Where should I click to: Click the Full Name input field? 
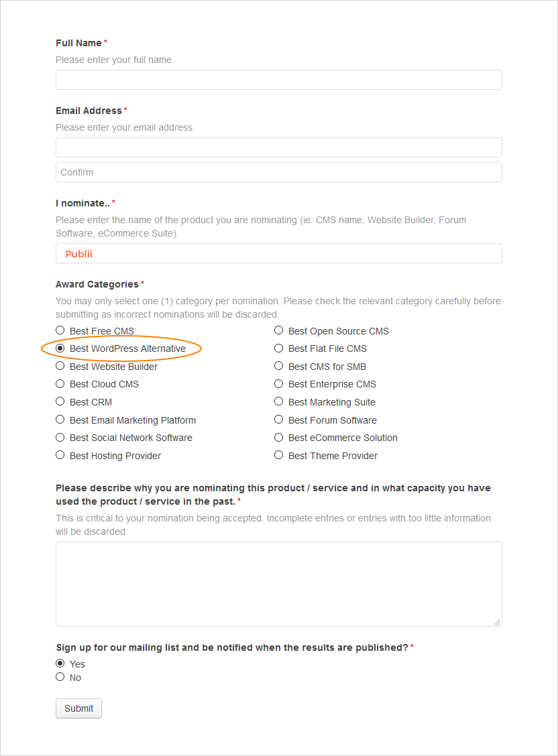pyautogui.click(x=278, y=79)
